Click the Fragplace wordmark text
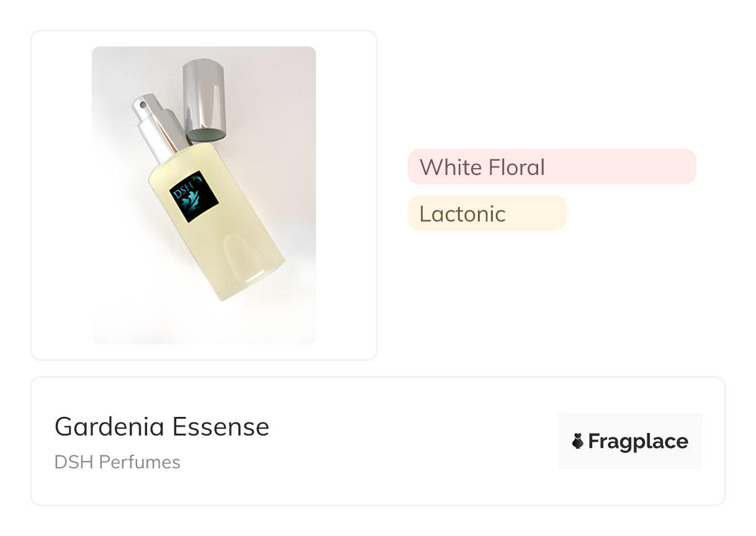 638,442
